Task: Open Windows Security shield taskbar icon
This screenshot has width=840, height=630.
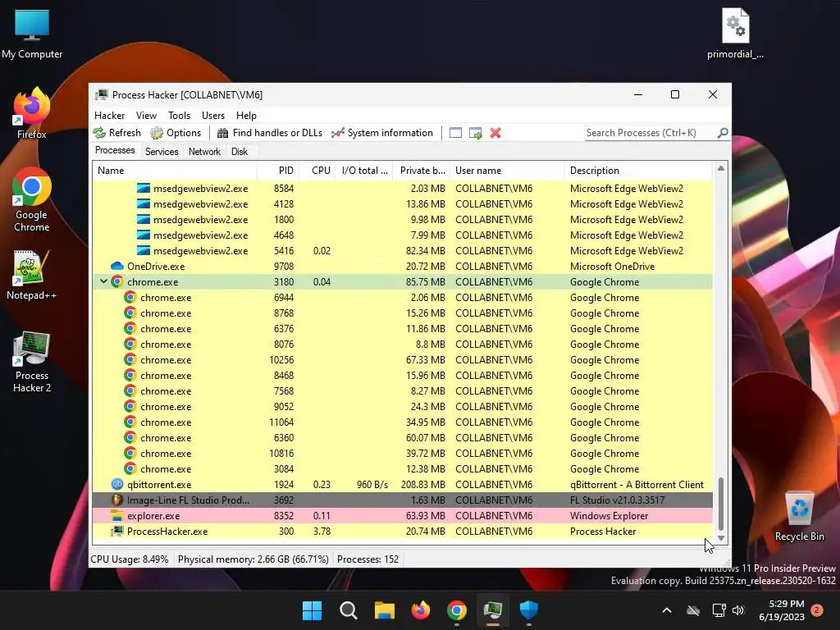Action: [x=529, y=610]
